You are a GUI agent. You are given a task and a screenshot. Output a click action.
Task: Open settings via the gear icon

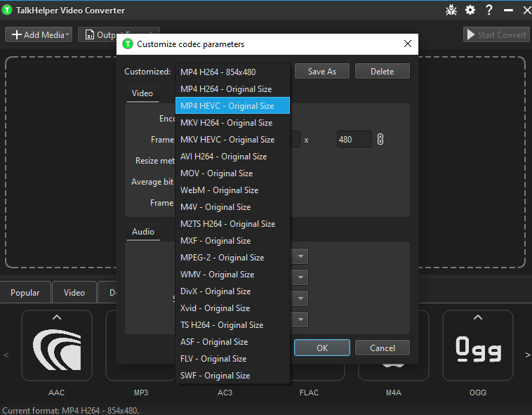point(470,10)
